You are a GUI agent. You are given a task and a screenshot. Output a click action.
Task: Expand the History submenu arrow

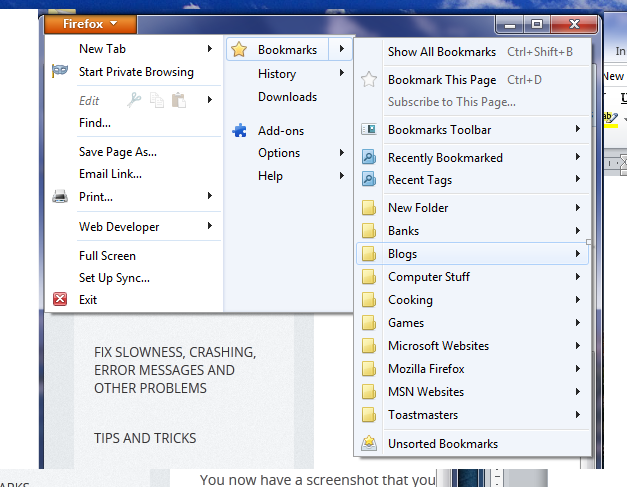(341, 73)
